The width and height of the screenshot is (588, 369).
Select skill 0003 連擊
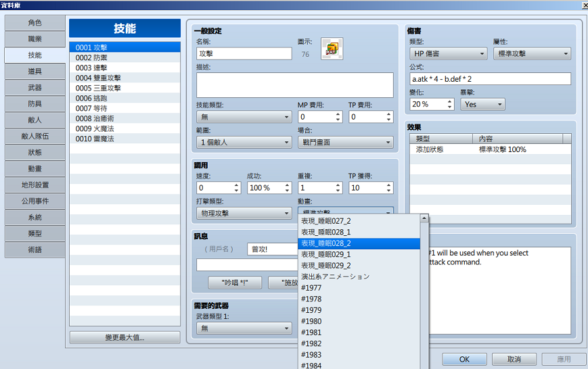125,68
